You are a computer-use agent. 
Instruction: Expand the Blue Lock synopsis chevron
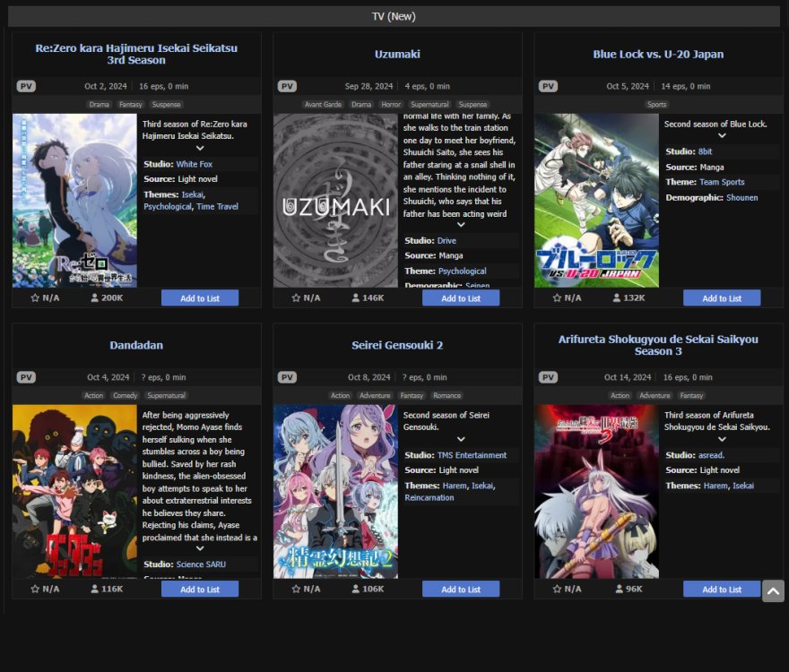tap(722, 136)
